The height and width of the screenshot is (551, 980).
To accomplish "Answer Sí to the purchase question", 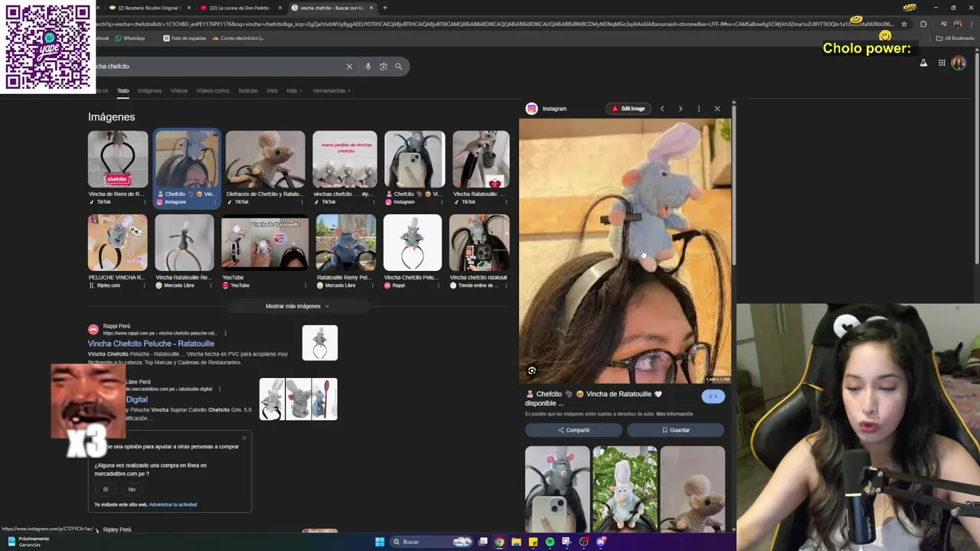I will click(x=106, y=489).
